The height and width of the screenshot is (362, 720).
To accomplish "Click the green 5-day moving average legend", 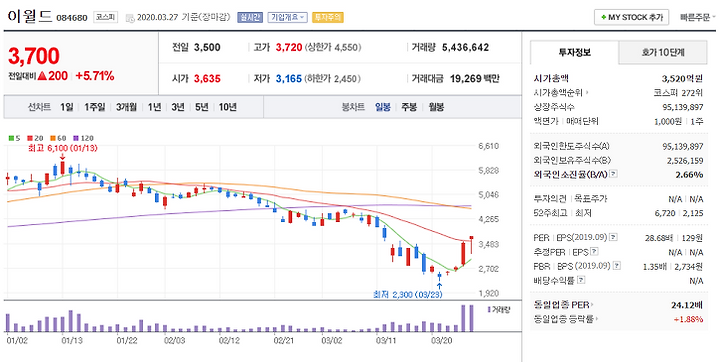I will (14, 138).
